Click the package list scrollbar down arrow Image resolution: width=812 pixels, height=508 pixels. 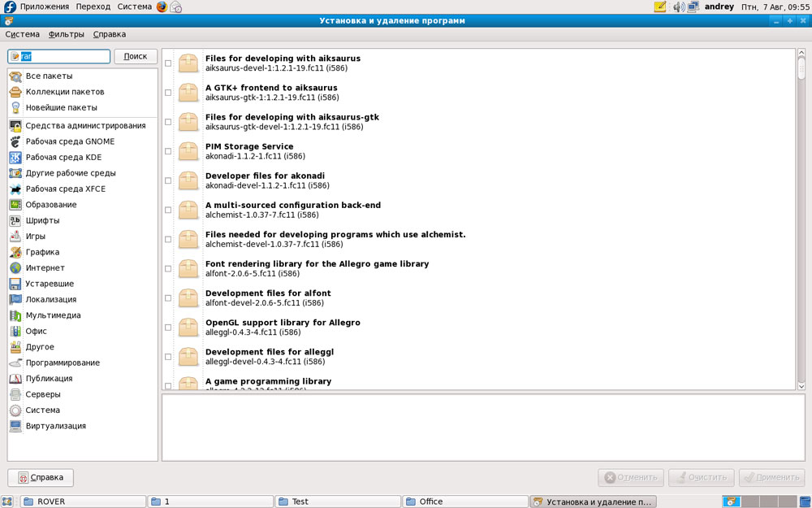click(x=801, y=385)
